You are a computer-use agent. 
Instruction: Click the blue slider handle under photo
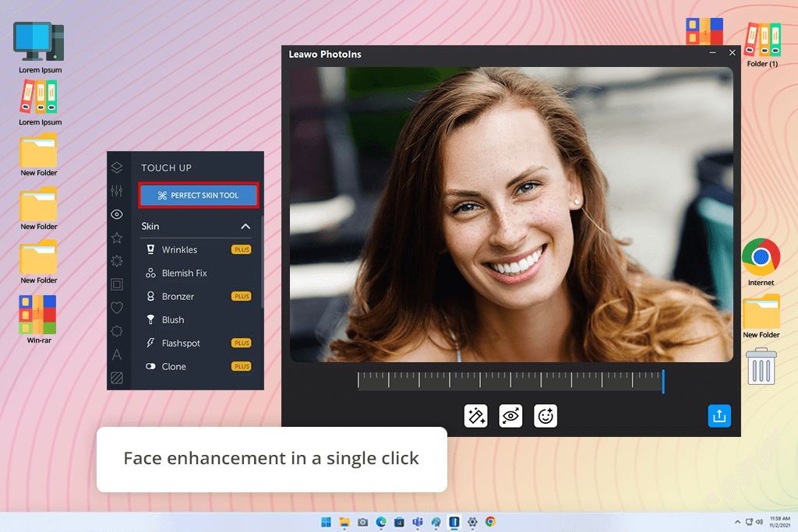point(663,382)
